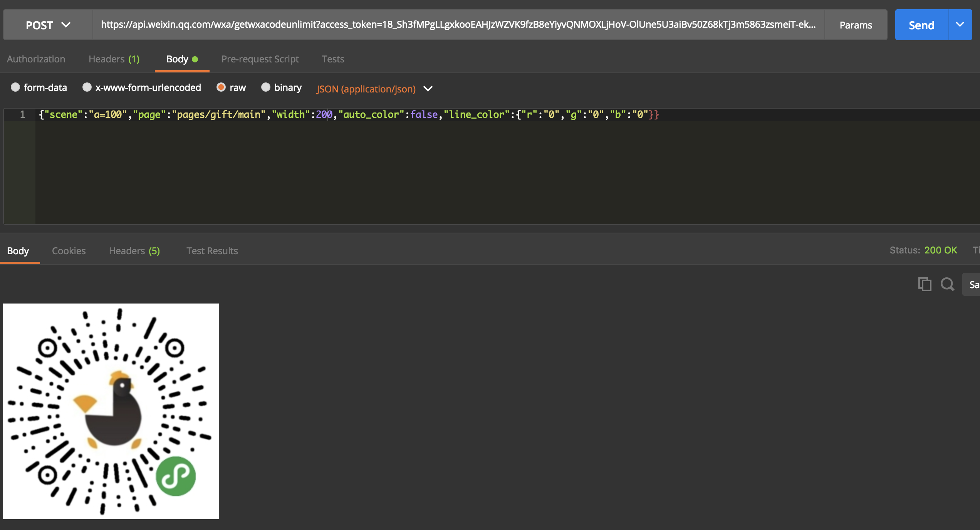Screen dimensions: 980x530
Task: Click the returned mini-program QR code image
Action: pos(111,411)
